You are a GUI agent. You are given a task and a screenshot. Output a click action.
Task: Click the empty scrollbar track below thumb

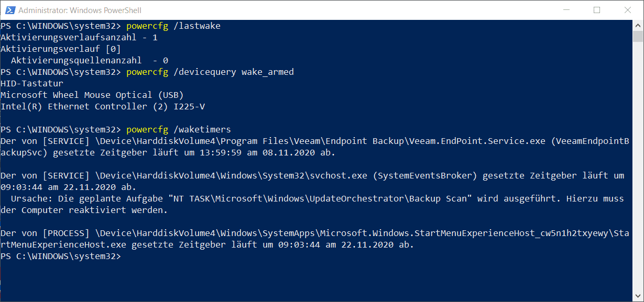[x=638, y=167]
